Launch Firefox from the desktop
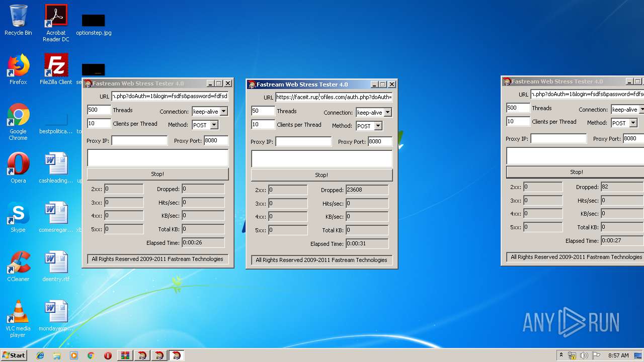The image size is (644, 362). coord(18,69)
